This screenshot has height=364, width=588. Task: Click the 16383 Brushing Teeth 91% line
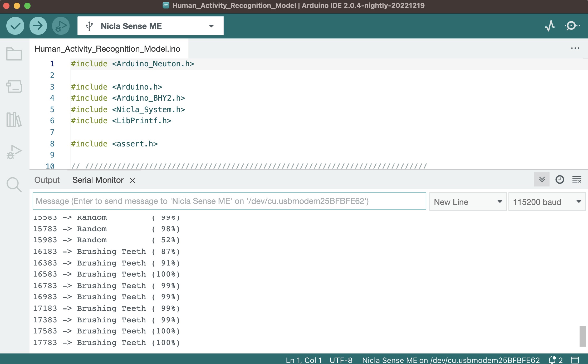[106, 263]
